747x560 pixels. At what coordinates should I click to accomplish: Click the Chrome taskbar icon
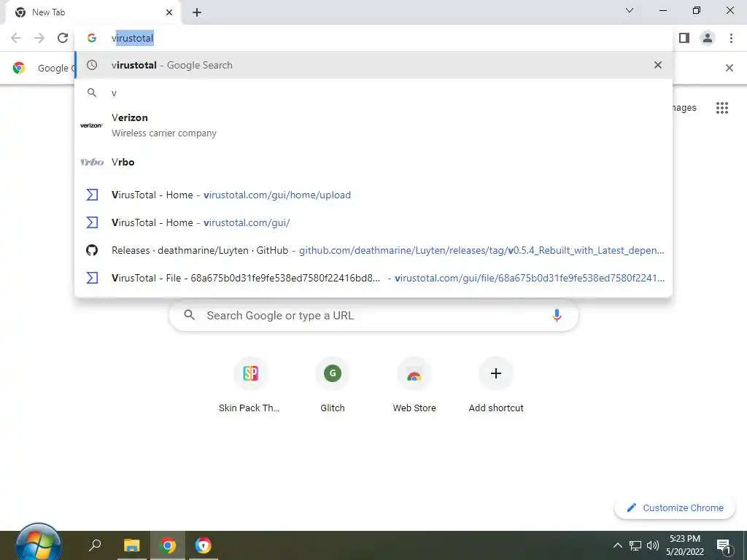pyautogui.click(x=168, y=545)
